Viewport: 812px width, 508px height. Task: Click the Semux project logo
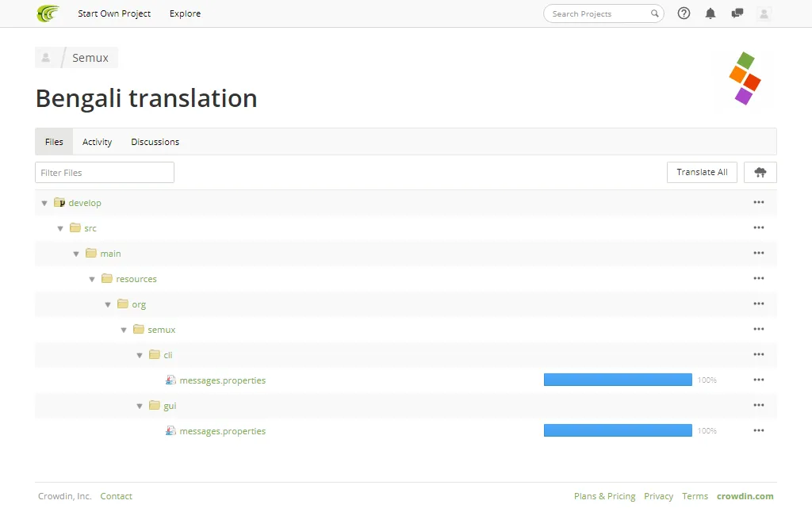point(745,78)
